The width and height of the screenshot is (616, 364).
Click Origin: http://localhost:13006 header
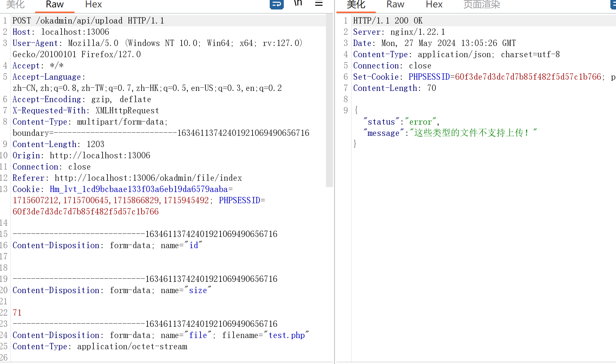pyautogui.click(x=81, y=155)
